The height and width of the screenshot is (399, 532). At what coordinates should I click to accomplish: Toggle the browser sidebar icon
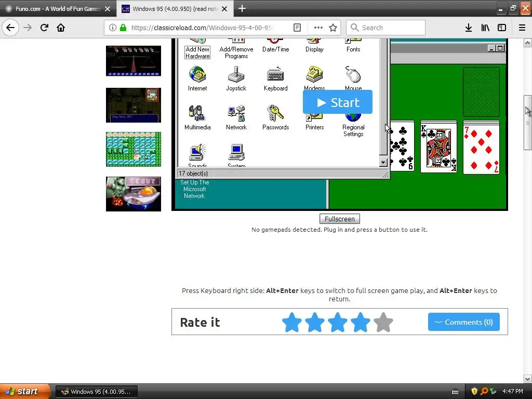point(502,28)
